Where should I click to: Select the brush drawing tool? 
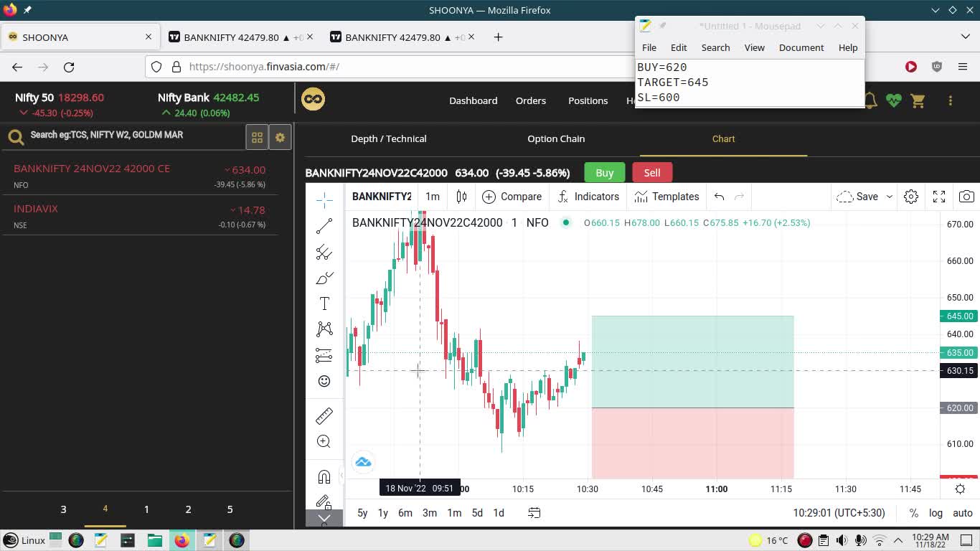324,278
